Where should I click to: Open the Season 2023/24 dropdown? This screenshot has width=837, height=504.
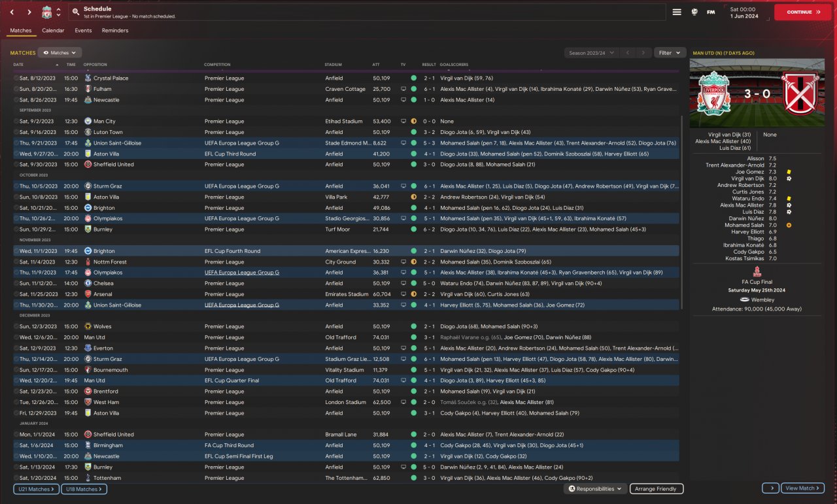click(590, 53)
